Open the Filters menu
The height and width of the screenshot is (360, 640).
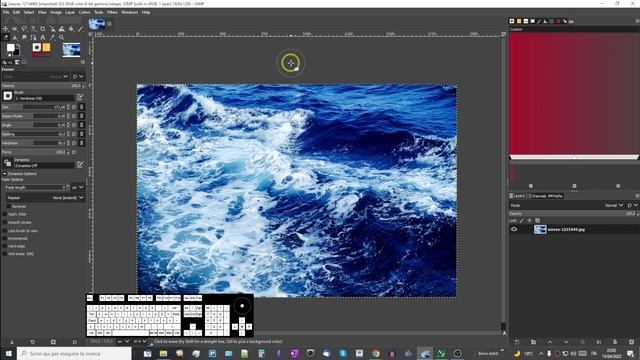(x=112, y=12)
